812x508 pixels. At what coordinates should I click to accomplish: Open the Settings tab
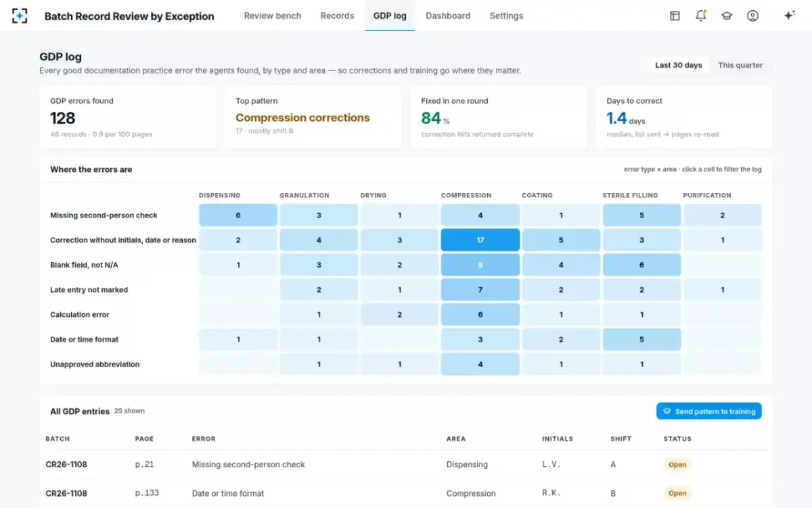click(x=506, y=16)
